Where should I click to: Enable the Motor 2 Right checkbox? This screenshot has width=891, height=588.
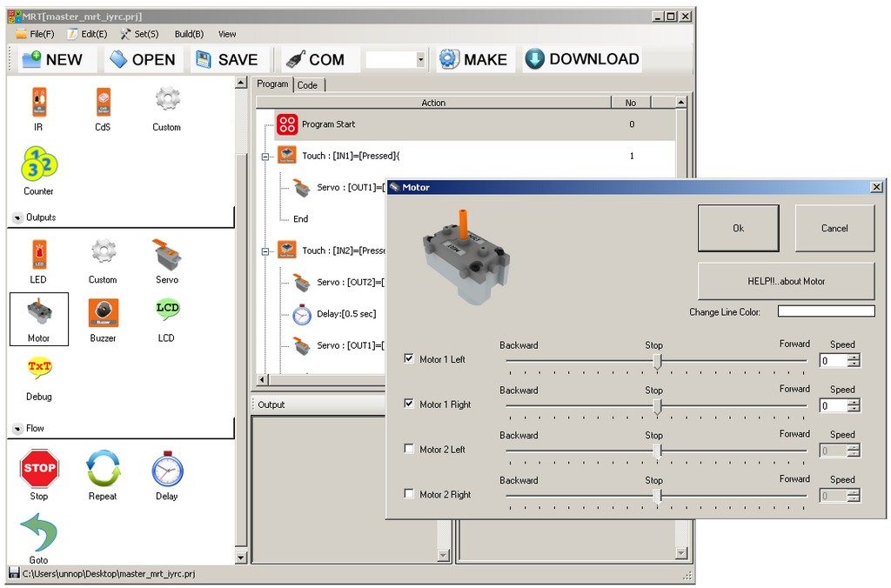click(x=409, y=494)
